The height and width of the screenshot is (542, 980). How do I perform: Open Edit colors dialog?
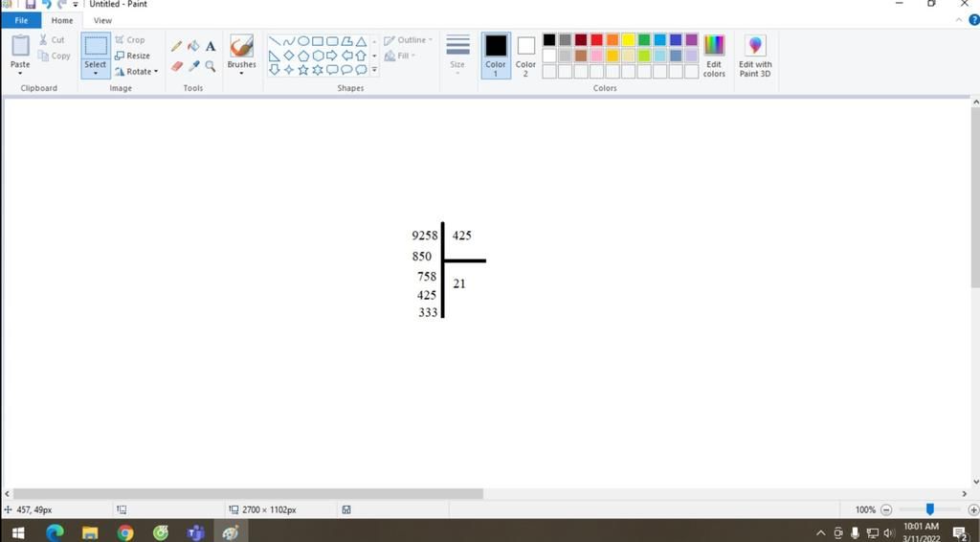coord(714,56)
